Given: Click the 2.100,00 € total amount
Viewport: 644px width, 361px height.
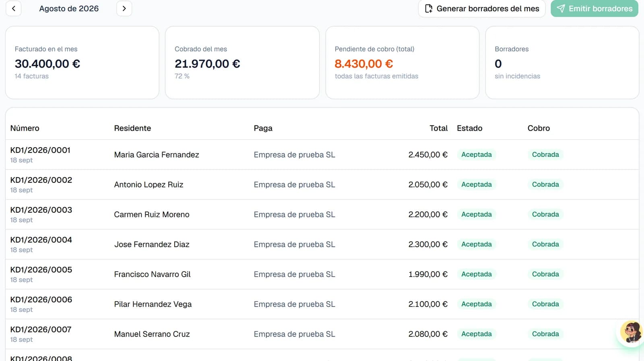Looking at the screenshot, I should click(x=428, y=304).
